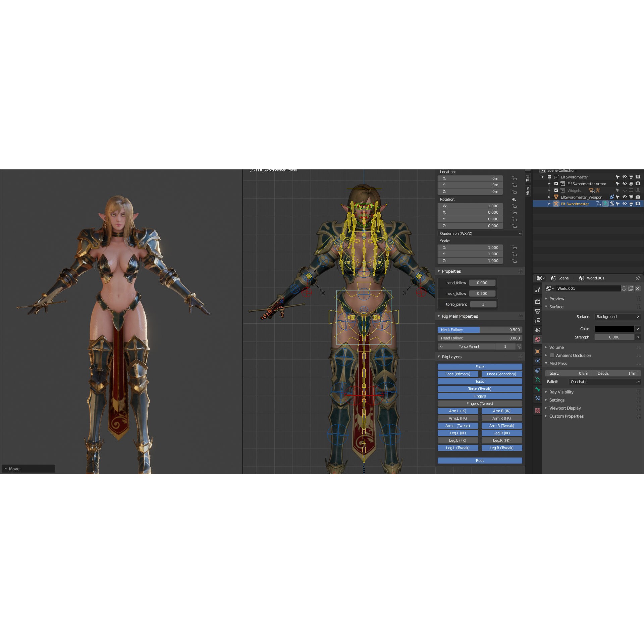Image resolution: width=644 pixels, height=644 pixels.
Task: Toggle Widgets collection checkbox
Action: pos(556,190)
